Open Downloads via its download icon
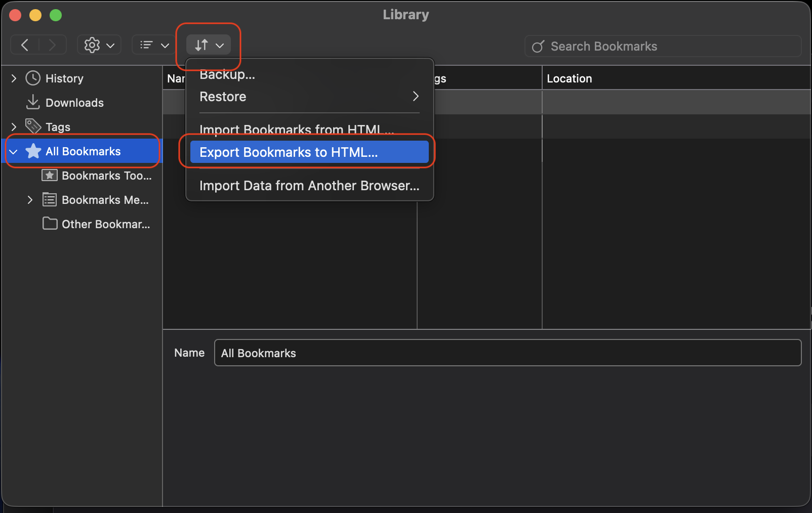The image size is (812, 513). 33,102
